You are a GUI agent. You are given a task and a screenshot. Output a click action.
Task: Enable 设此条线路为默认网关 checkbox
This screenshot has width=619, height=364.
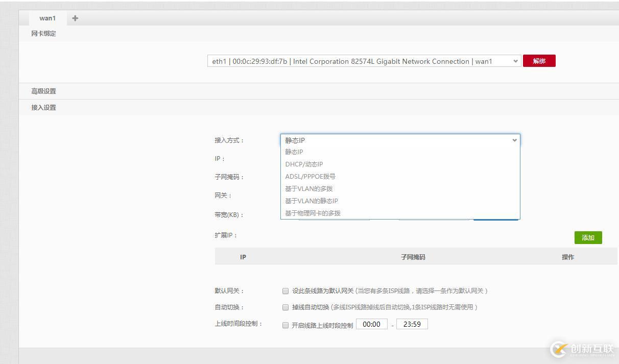285,290
